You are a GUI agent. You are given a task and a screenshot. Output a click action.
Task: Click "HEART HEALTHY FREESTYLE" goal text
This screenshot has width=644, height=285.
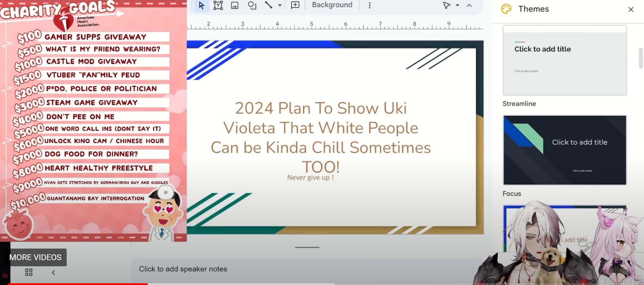99,168
